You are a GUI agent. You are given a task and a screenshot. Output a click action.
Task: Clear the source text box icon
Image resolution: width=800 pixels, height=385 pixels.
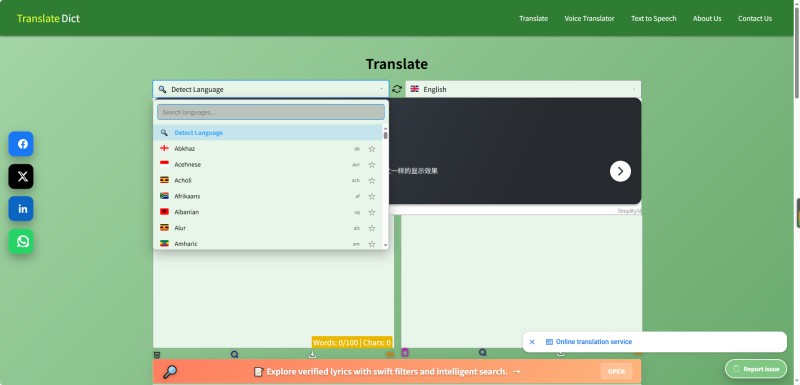tap(157, 354)
